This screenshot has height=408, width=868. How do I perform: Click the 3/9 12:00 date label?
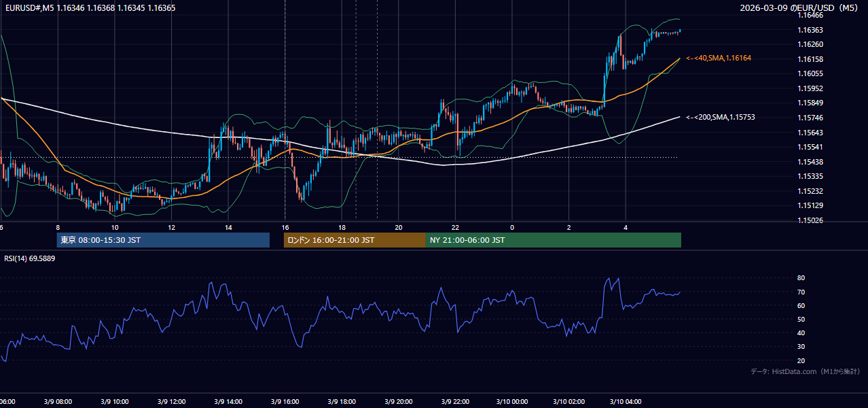click(x=170, y=402)
